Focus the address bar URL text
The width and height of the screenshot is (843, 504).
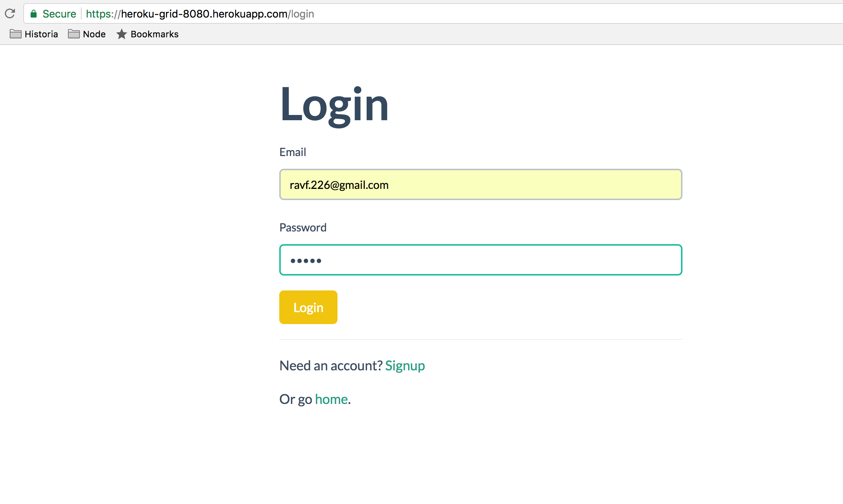tap(200, 14)
